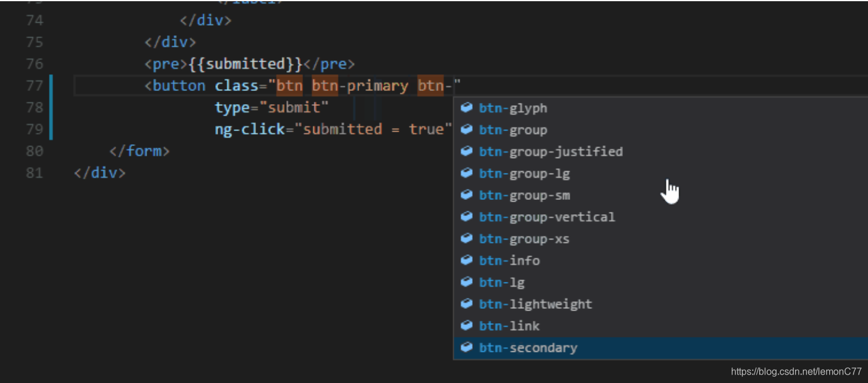Select btn-group-xs suggestion
Viewport: 868px width, 383px height.
(x=661, y=239)
